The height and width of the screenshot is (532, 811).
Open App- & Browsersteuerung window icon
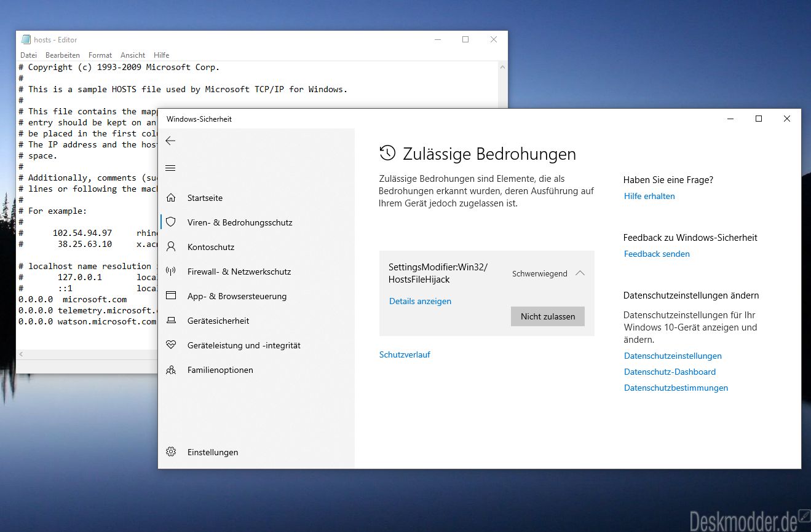(171, 296)
